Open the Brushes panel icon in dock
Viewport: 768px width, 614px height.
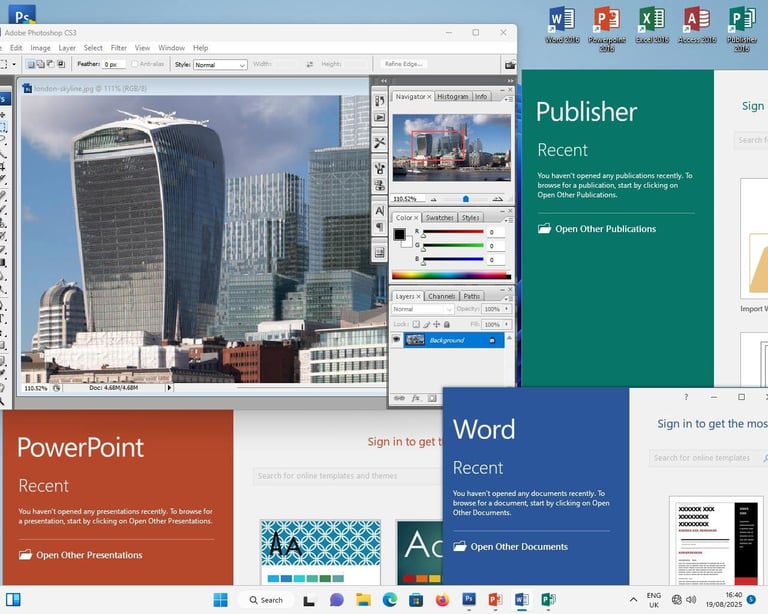(x=380, y=169)
